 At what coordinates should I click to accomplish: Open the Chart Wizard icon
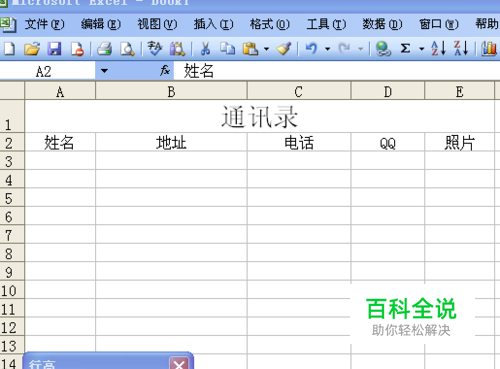point(489,49)
